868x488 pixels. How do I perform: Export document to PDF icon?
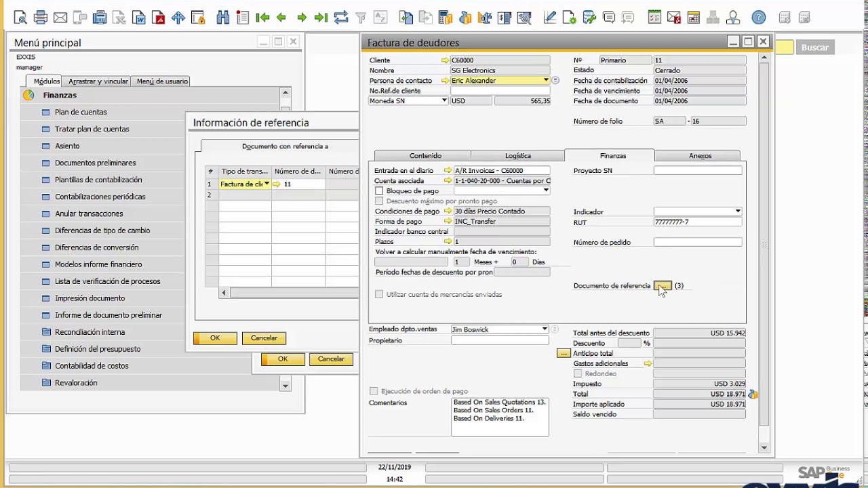coord(159,18)
